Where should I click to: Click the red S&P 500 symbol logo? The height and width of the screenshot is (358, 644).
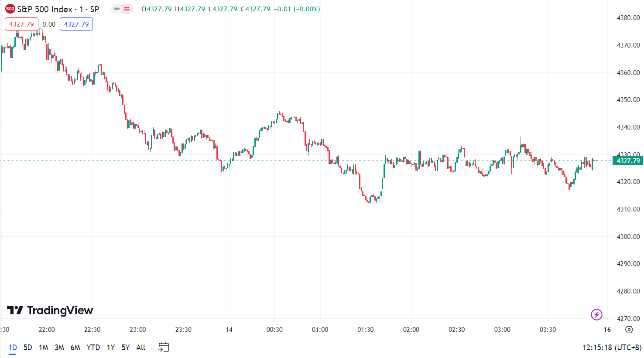coord(10,9)
